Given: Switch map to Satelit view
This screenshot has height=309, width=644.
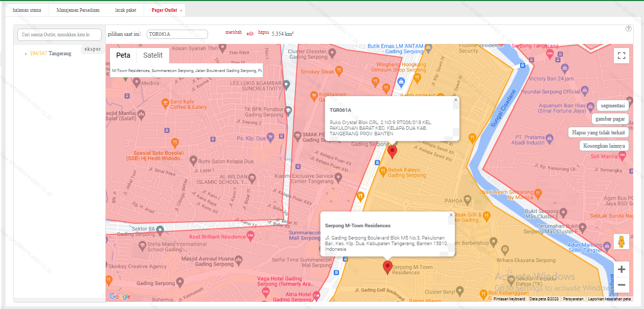Looking at the screenshot, I should [x=153, y=56].
